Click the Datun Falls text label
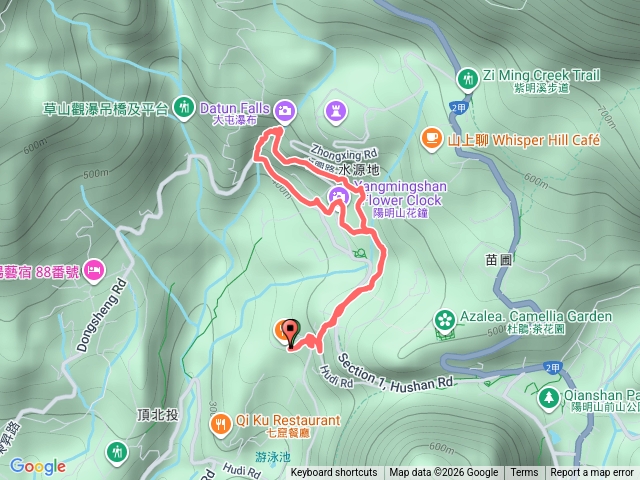 click(x=235, y=109)
